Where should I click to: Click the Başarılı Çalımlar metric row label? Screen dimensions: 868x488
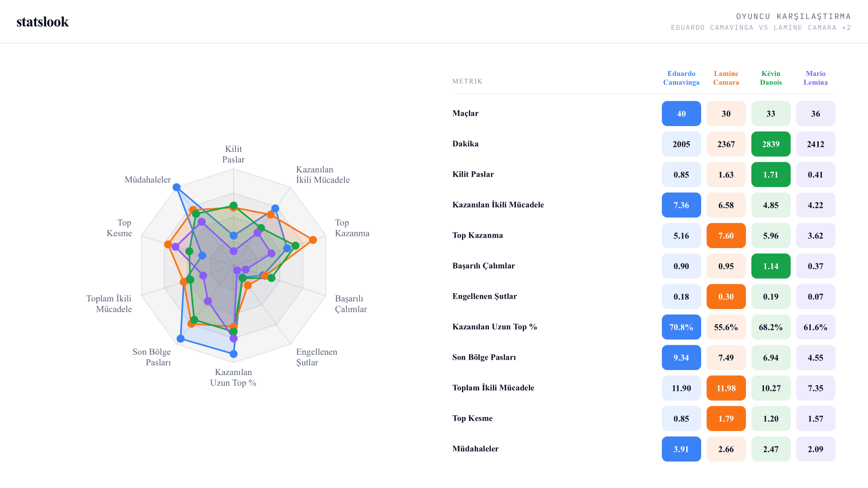click(484, 266)
